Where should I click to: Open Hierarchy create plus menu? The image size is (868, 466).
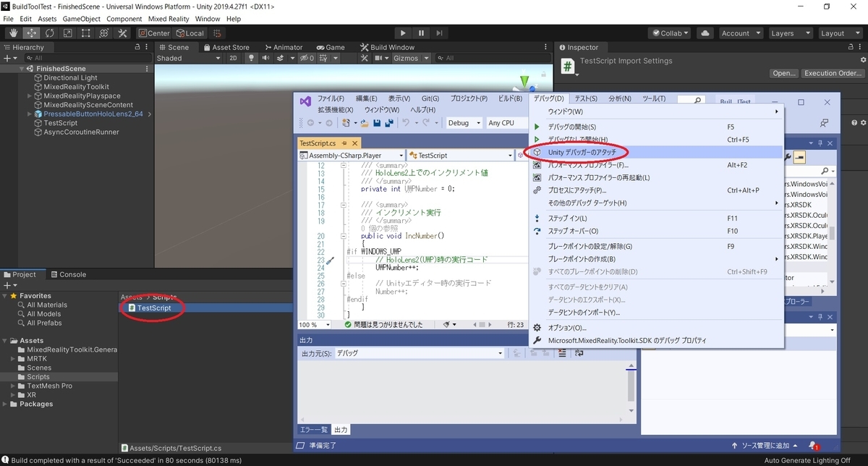[x=9, y=58]
